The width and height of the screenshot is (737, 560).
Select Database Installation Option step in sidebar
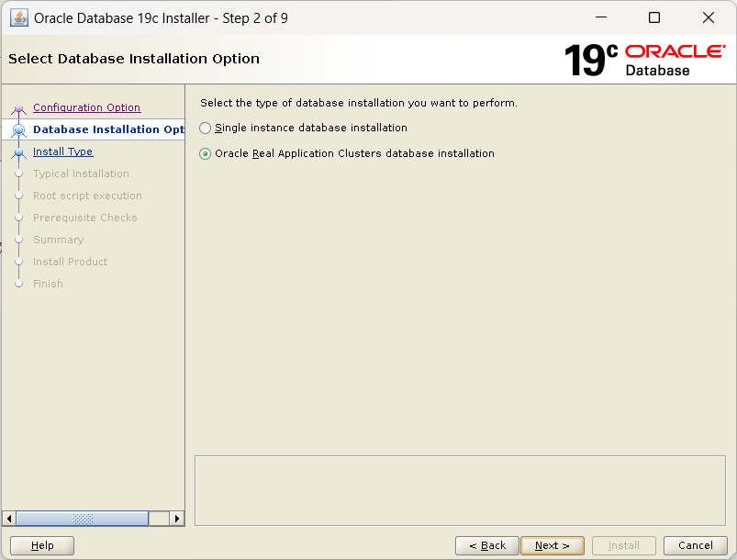click(x=108, y=129)
